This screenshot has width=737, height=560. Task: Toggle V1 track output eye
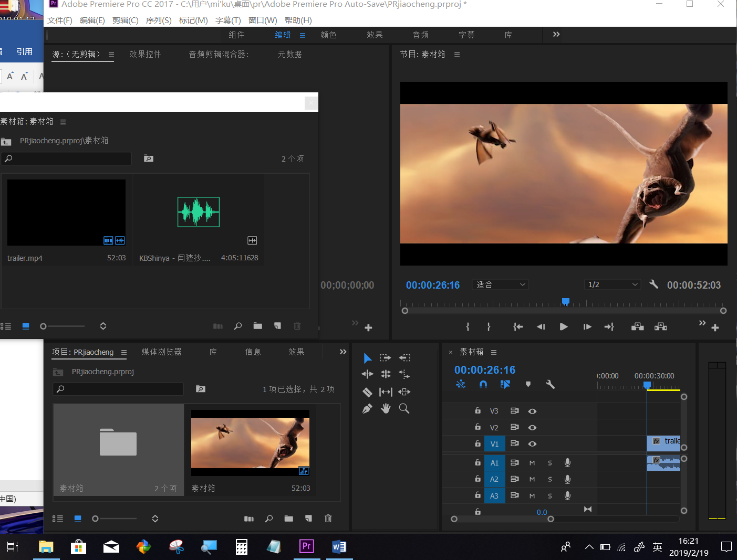coord(532,444)
